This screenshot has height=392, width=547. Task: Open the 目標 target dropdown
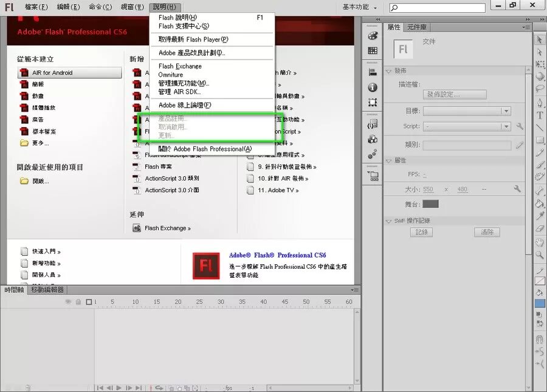[467, 111]
